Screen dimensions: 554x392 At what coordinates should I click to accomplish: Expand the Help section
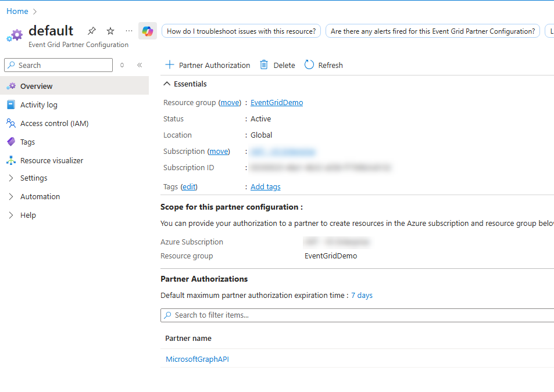[28, 215]
